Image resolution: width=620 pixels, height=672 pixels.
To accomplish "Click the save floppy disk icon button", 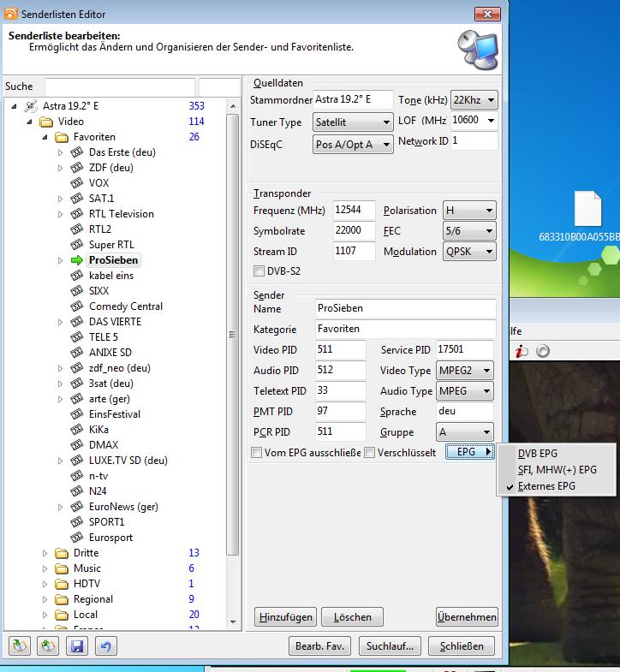I will [77, 645].
